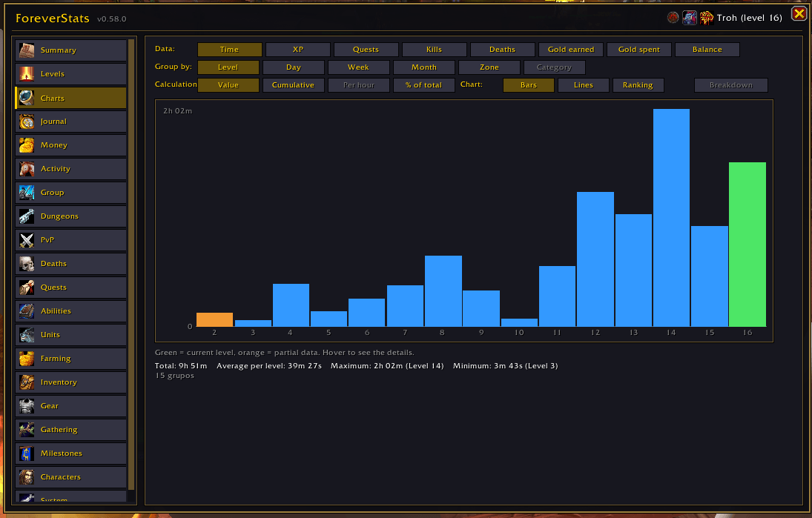This screenshot has height=518, width=812.
Task: Click the green level 16 bar
Action: pos(747,245)
